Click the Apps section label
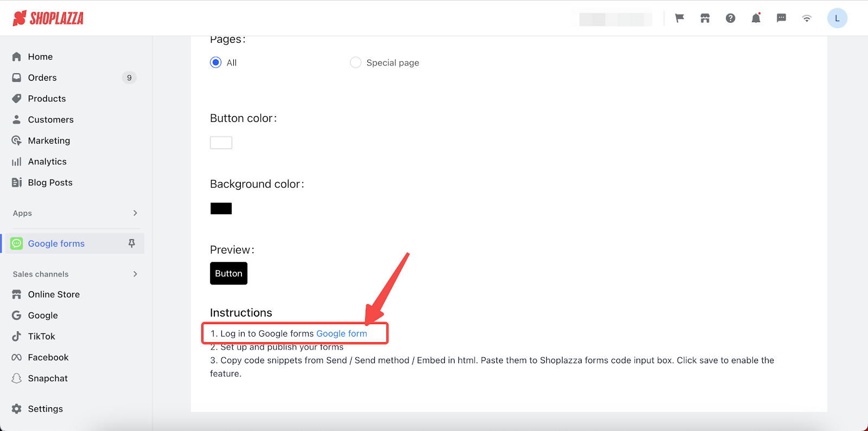This screenshot has width=868, height=431. pyautogui.click(x=22, y=213)
